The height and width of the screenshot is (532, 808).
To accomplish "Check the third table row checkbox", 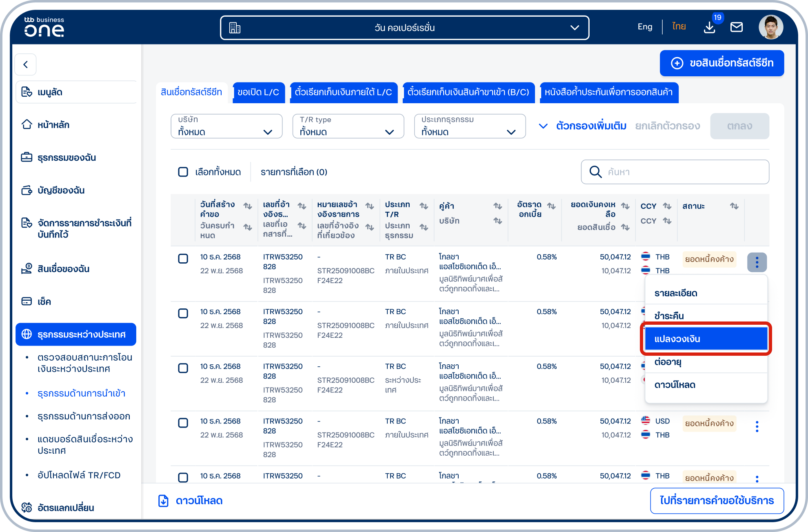I will click(183, 368).
